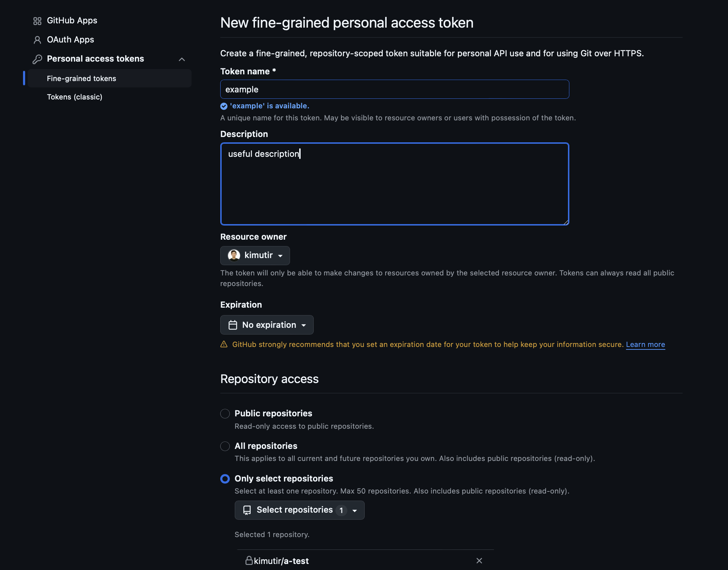
Task: Open the kimutir resource owner dropdown
Action: click(255, 256)
